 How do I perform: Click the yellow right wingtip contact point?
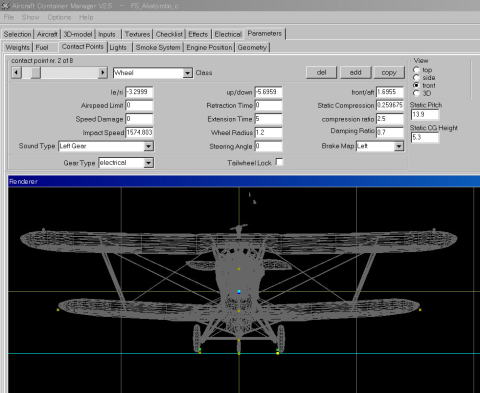[420, 310]
